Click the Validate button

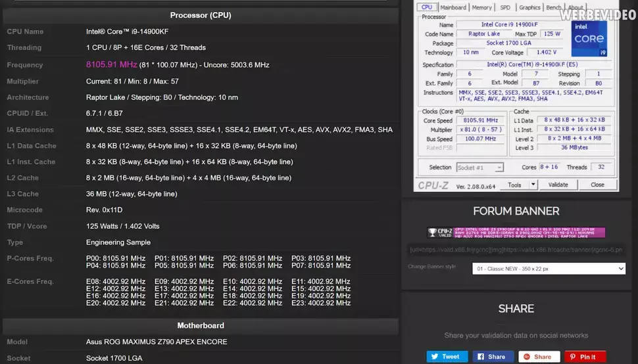(558, 185)
